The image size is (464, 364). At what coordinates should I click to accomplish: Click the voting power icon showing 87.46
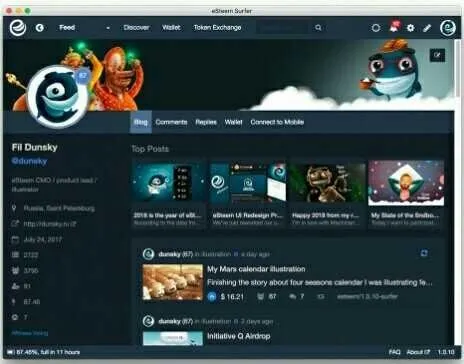[14, 302]
